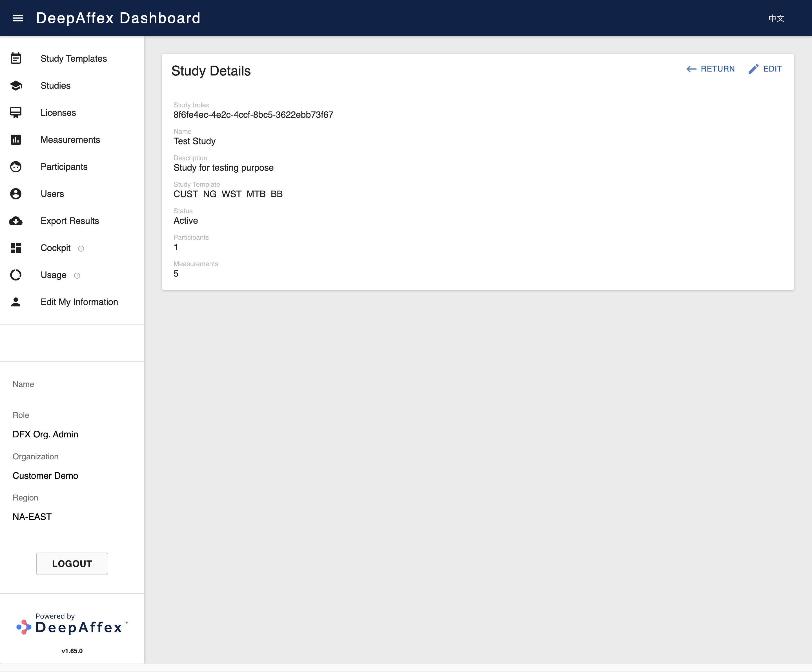Click the Edit My Information person icon
This screenshot has height=672, width=812.
pyautogui.click(x=16, y=302)
